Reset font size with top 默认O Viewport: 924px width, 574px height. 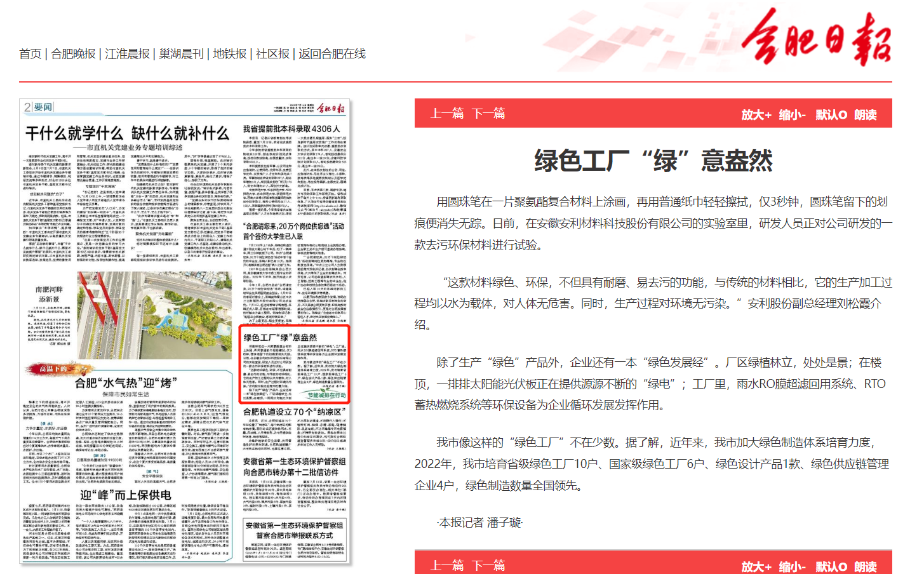click(x=831, y=115)
